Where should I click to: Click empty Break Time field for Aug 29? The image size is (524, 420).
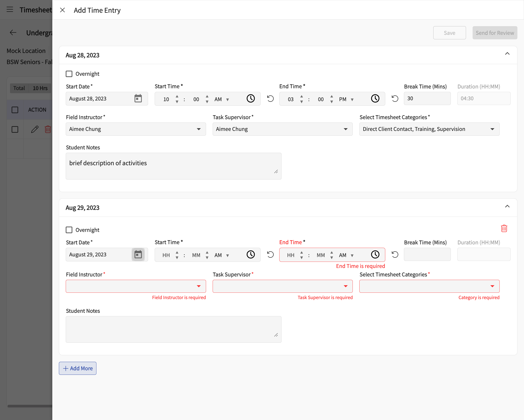click(x=427, y=254)
